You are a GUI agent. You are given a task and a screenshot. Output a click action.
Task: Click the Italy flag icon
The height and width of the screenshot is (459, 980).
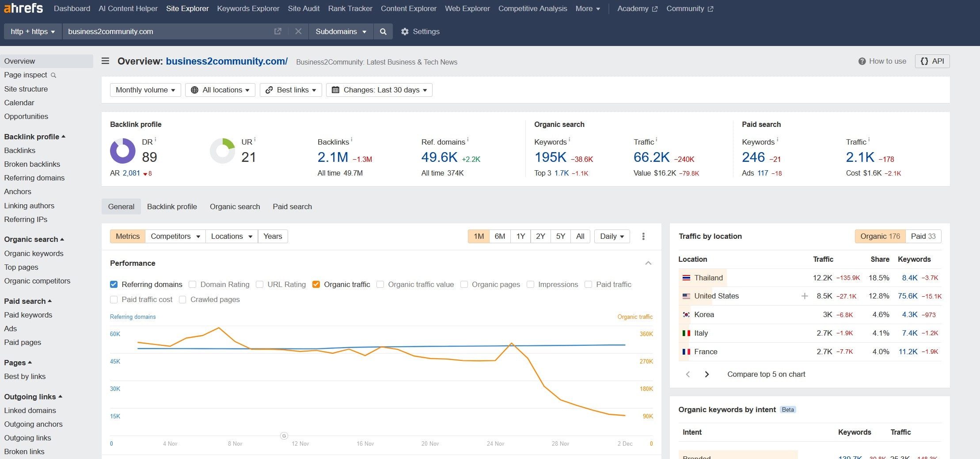[x=686, y=333]
